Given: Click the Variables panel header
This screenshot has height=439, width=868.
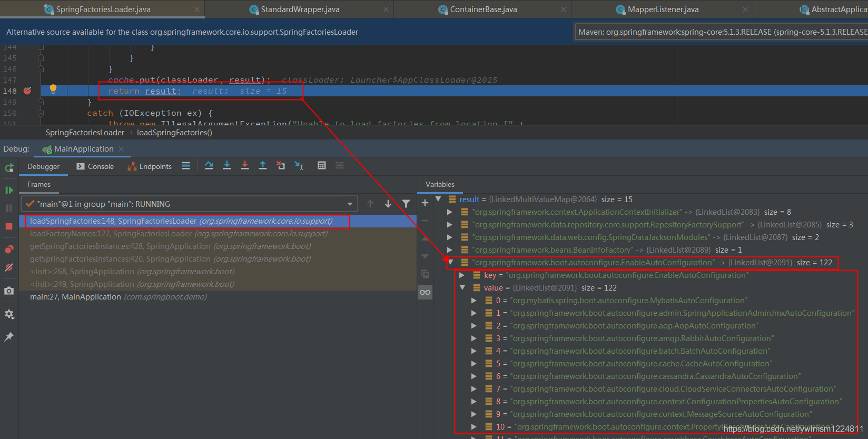Looking at the screenshot, I should point(440,184).
